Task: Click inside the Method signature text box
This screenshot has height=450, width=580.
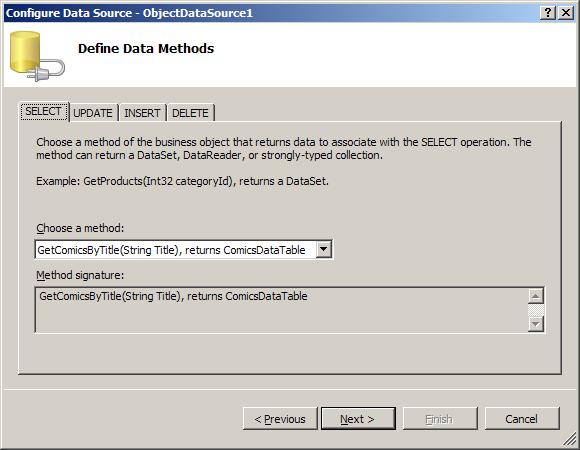Action: pos(281,310)
